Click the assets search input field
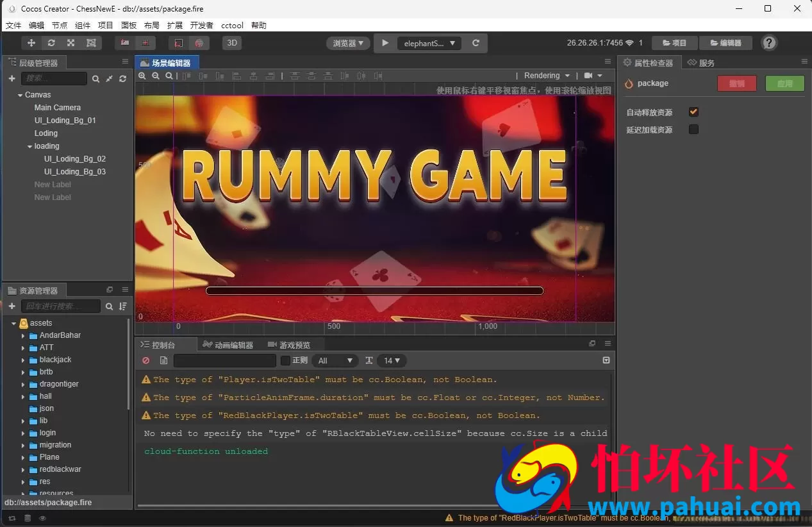812x527 pixels. (x=61, y=306)
